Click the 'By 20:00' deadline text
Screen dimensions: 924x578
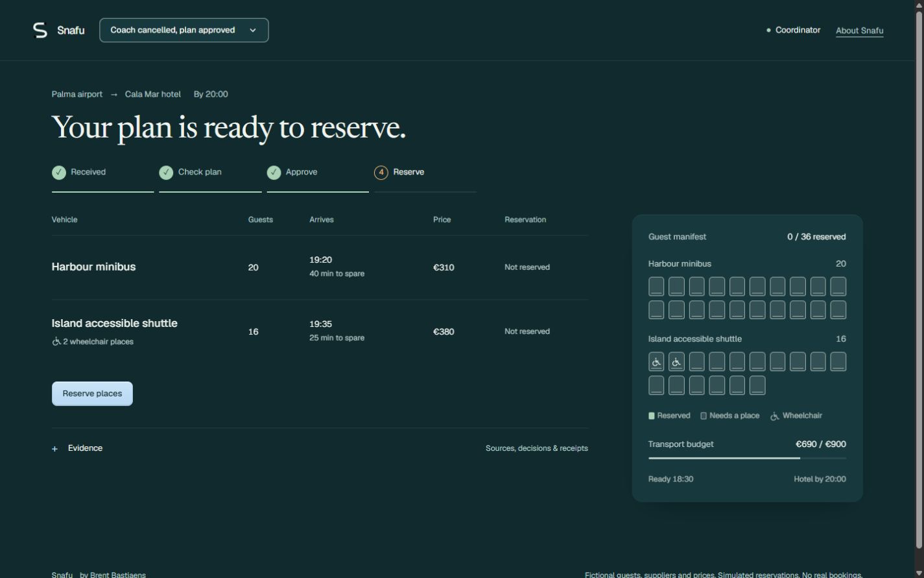point(211,94)
